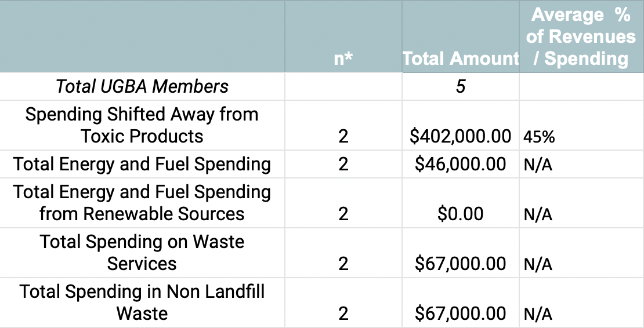Select the Total Amount column header

click(461, 59)
